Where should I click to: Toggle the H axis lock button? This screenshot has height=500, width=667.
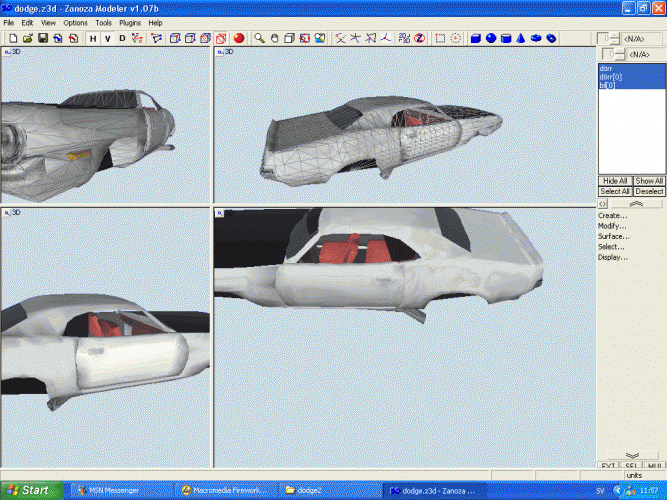[93, 38]
